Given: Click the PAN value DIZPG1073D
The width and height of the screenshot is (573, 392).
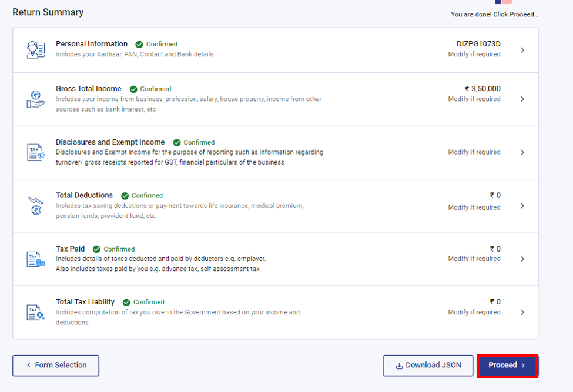Looking at the screenshot, I should [478, 44].
